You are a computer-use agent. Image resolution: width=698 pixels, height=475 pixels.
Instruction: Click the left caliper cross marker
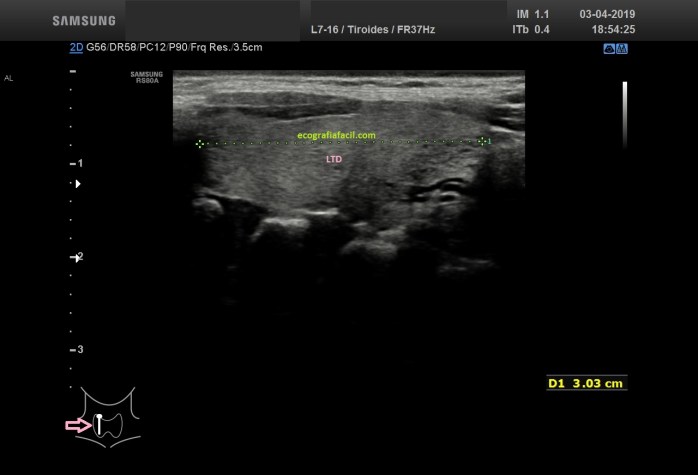(x=200, y=143)
